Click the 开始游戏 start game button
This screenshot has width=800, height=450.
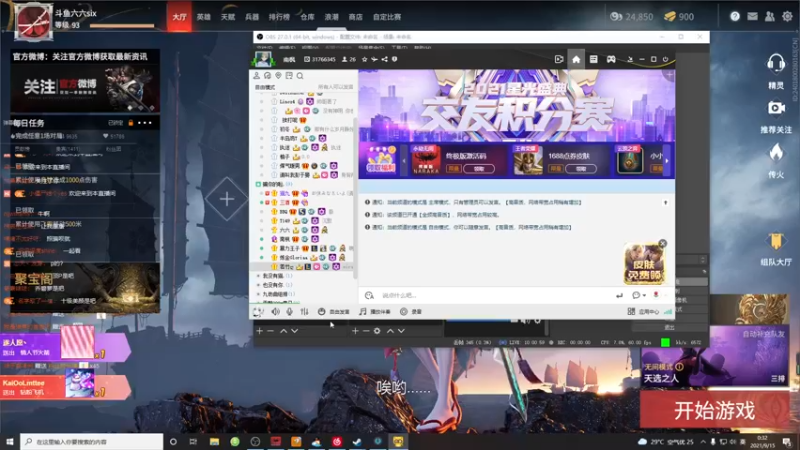714,410
